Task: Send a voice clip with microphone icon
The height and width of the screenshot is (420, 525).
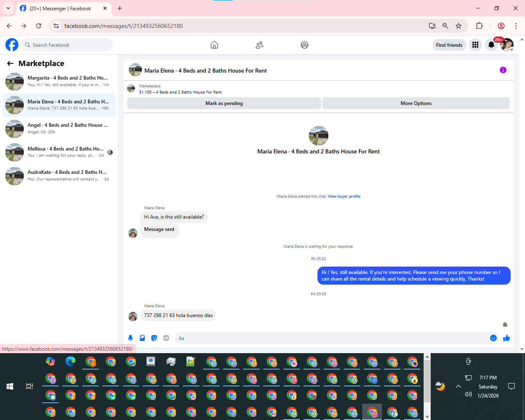Action: click(130, 338)
